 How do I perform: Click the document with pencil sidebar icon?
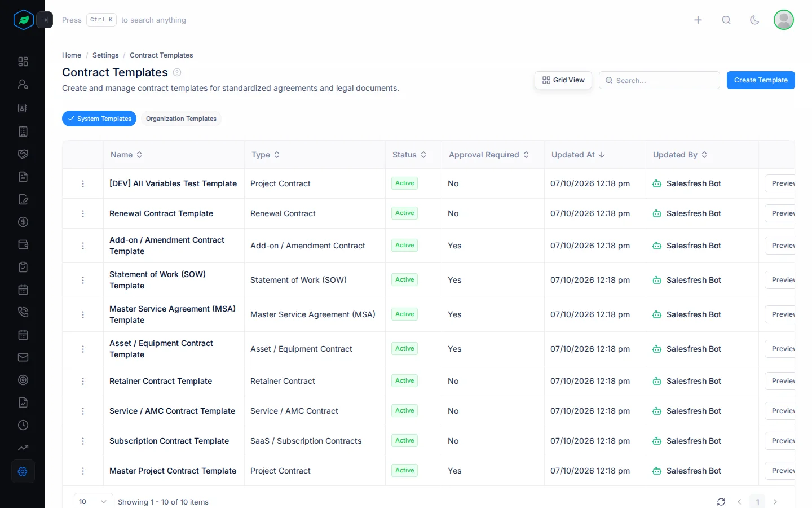click(23, 199)
